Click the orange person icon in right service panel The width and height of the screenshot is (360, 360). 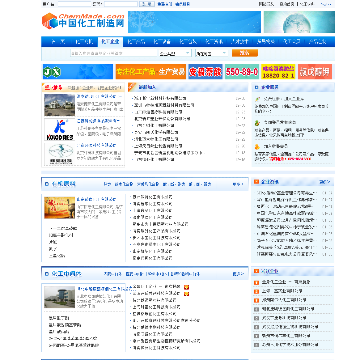[257, 146]
